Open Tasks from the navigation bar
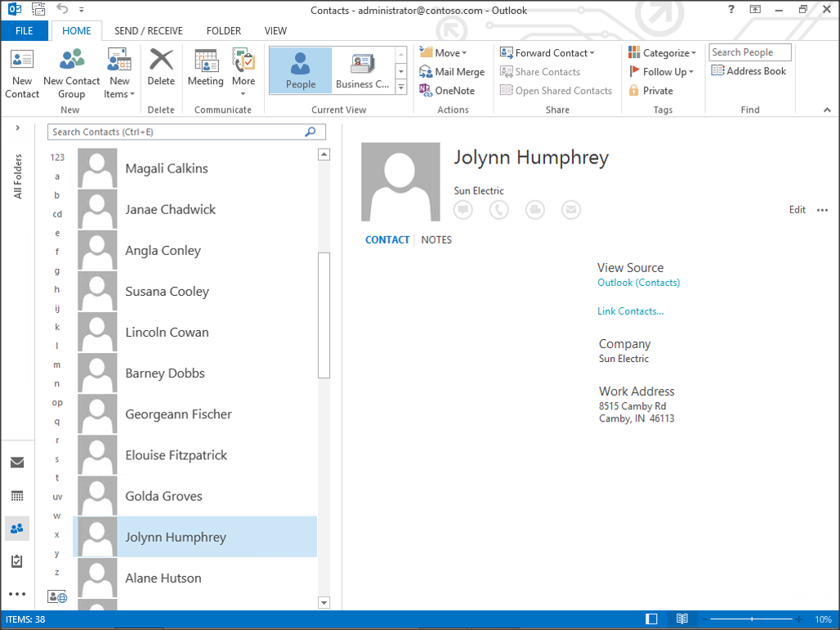 [x=17, y=561]
